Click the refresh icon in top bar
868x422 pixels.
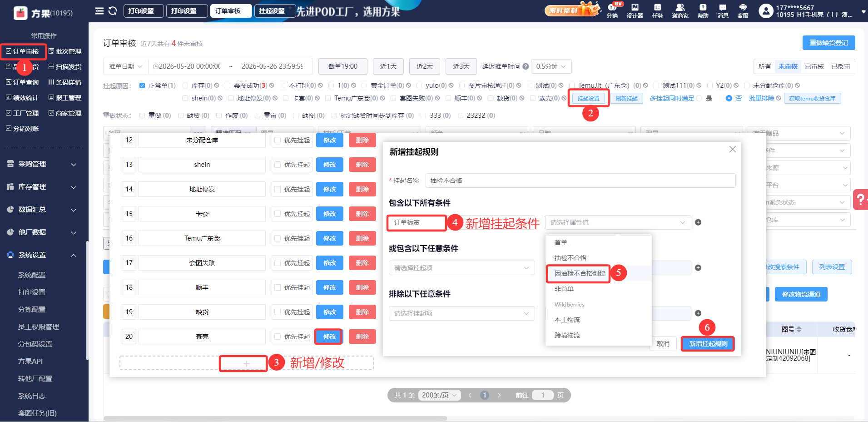pyautogui.click(x=113, y=11)
